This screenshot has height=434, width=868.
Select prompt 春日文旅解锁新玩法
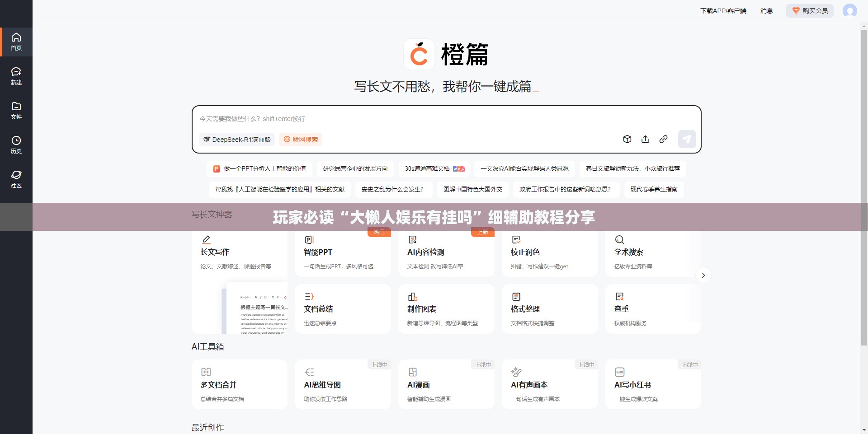[x=633, y=168]
